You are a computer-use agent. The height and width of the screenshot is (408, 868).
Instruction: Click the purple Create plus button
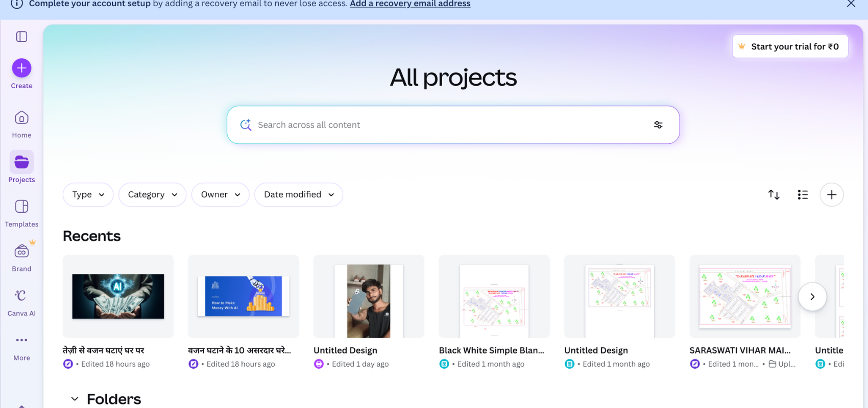21,68
